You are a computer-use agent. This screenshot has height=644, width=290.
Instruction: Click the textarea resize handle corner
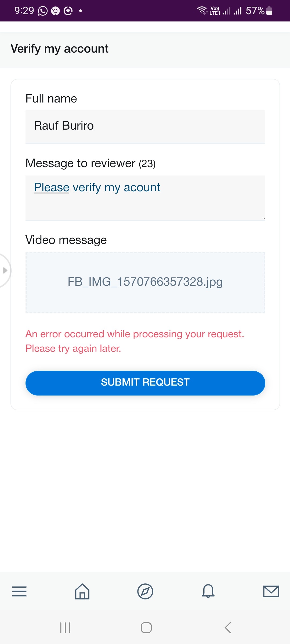click(x=264, y=218)
